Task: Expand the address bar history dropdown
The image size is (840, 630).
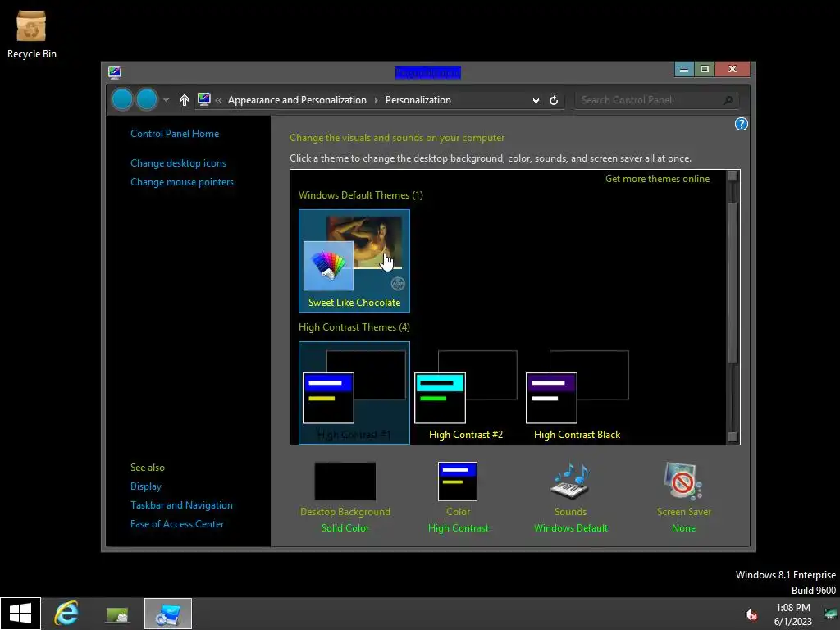Action: (536, 100)
